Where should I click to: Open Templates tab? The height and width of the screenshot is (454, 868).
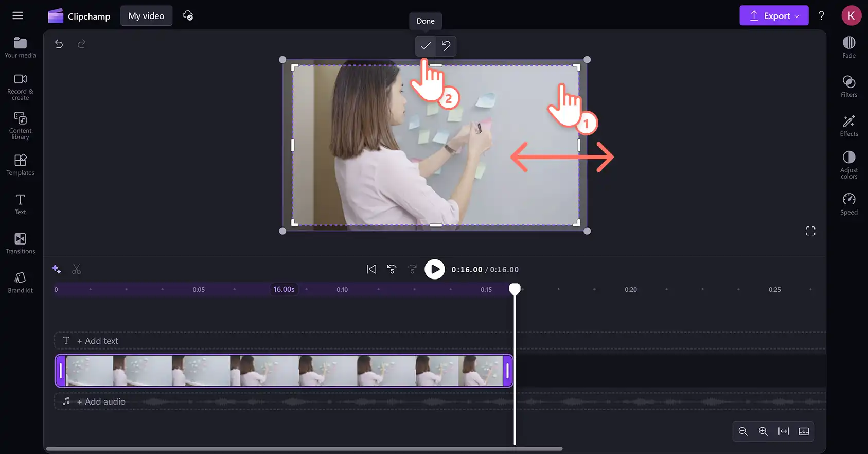click(x=20, y=165)
